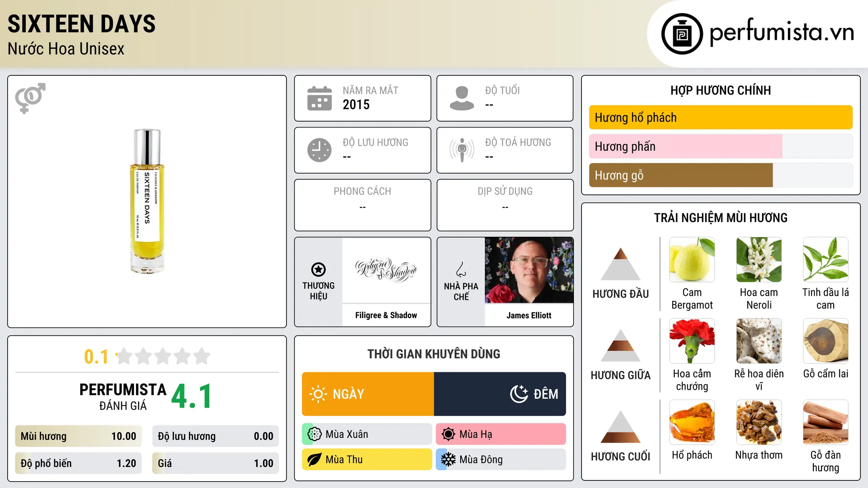The image size is (868, 488).
Task: Click the 0.1 user rating number
Action: (96, 357)
